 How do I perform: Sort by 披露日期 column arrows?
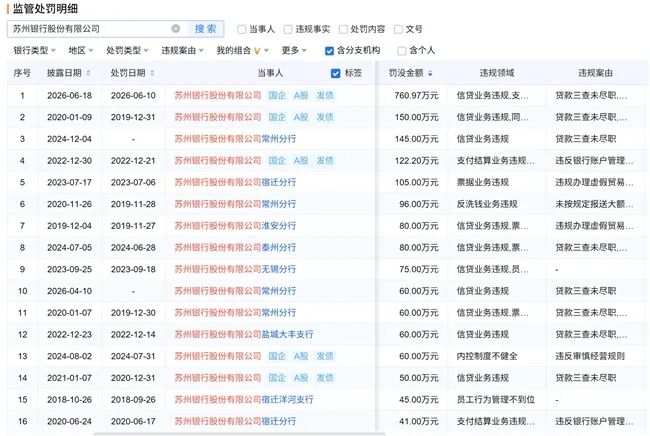(x=88, y=73)
